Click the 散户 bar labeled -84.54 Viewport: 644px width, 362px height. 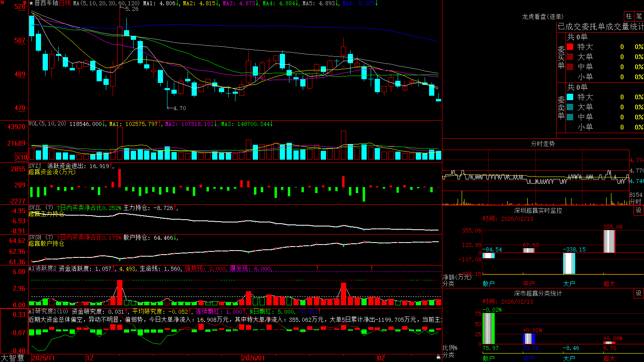489,255
